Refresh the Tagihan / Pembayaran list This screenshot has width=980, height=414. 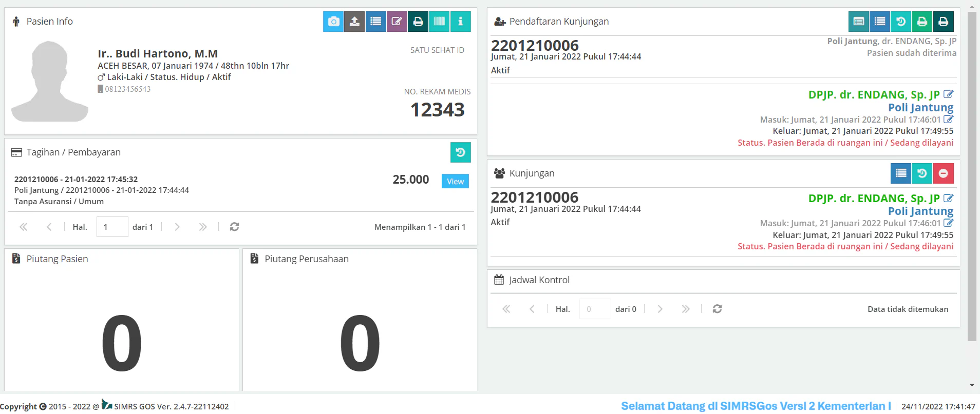click(234, 227)
